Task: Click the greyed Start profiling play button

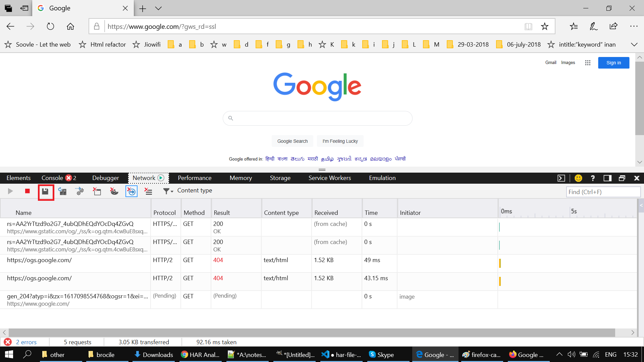Action: pos(10,191)
